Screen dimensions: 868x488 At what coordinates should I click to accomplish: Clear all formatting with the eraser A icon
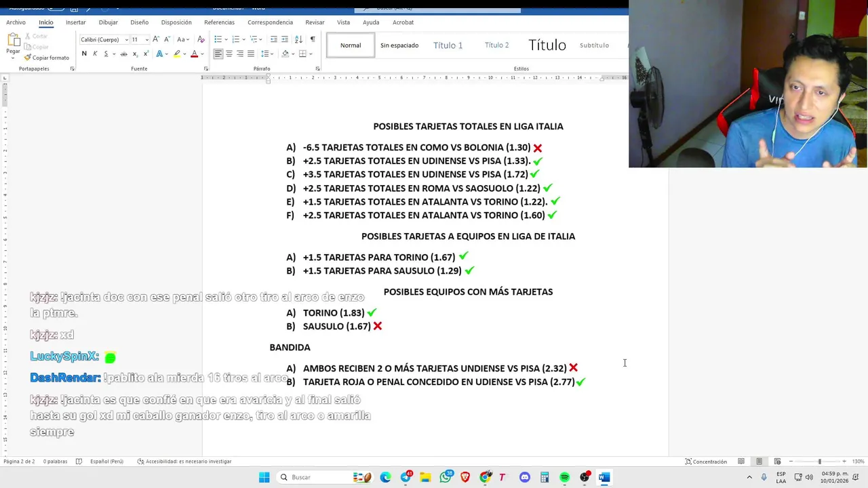point(201,39)
